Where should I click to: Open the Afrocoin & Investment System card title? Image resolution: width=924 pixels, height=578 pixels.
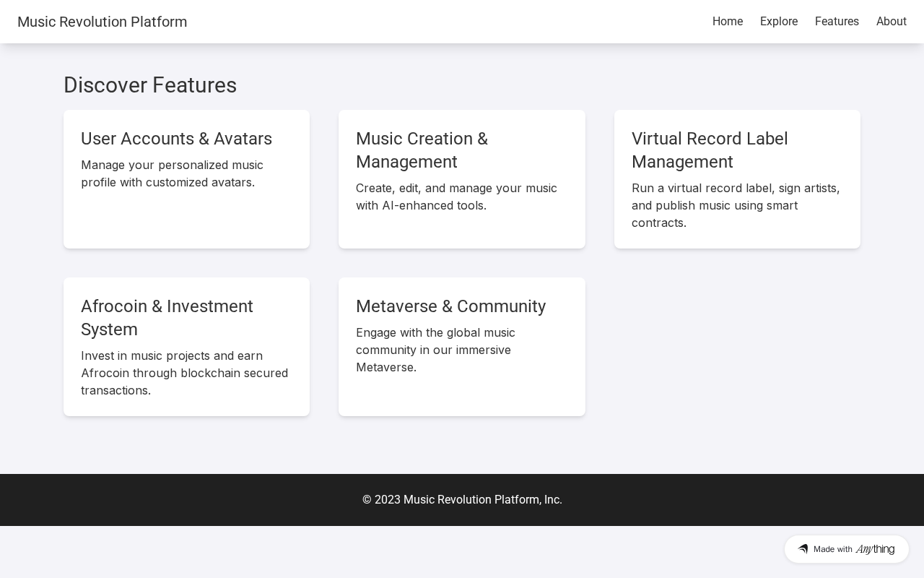pyautogui.click(x=167, y=318)
